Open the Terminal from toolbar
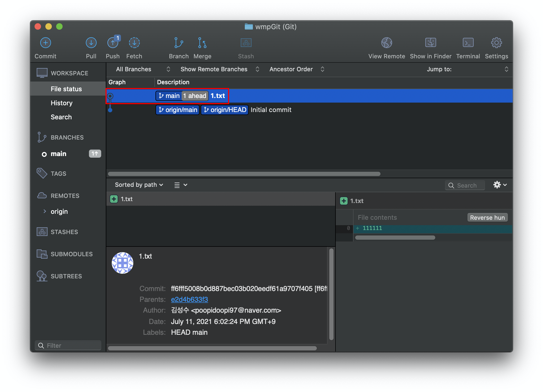The image size is (543, 392). coord(468,43)
